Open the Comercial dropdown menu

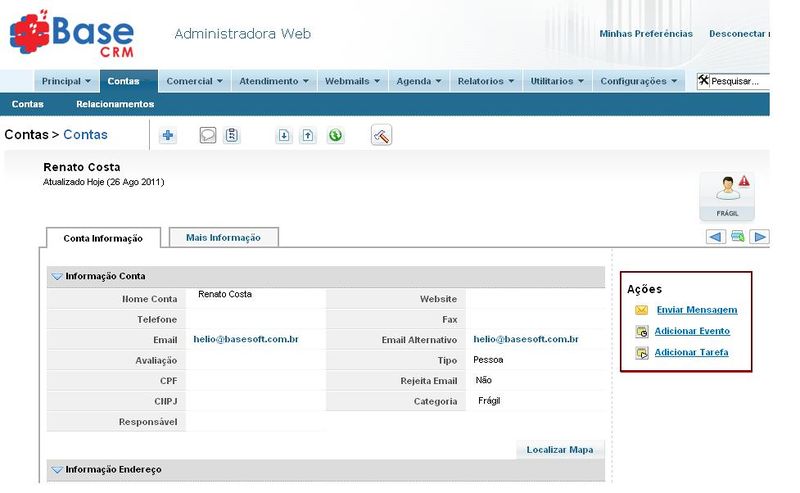point(194,81)
